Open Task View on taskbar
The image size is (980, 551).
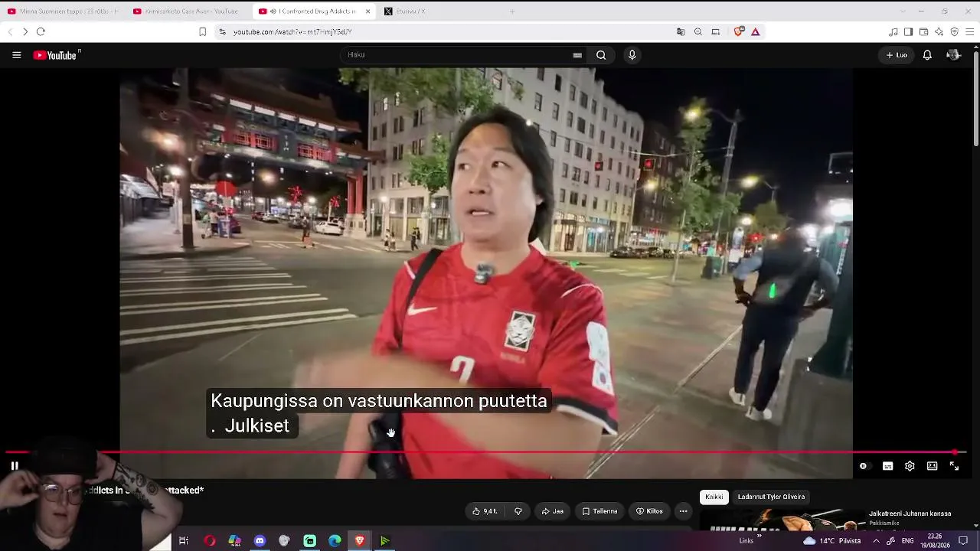184,541
